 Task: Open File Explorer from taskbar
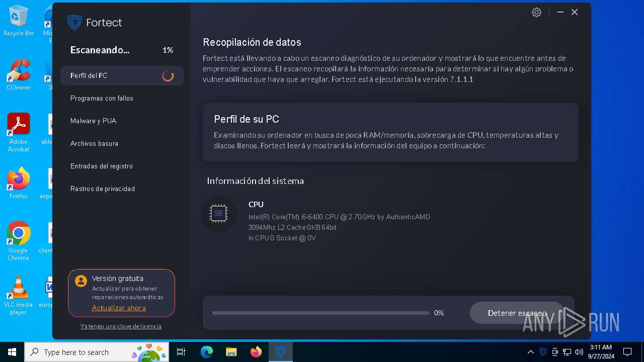231,352
